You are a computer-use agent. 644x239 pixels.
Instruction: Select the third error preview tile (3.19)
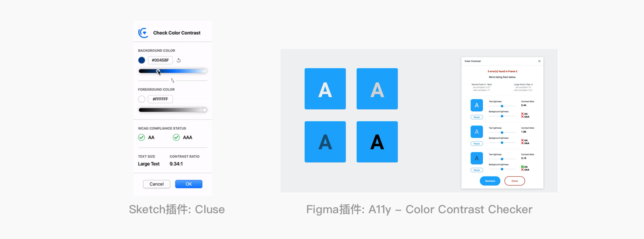click(x=477, y=158)
